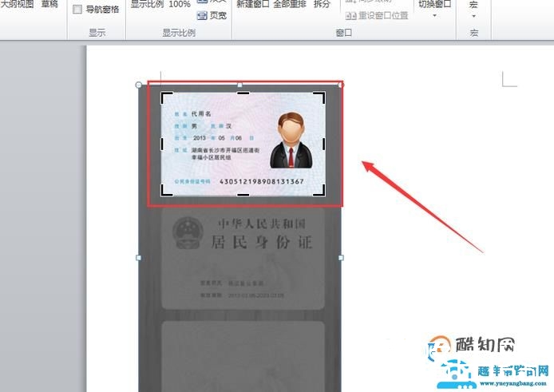Click the picture's top-left round corner handle

click(139, 85)
